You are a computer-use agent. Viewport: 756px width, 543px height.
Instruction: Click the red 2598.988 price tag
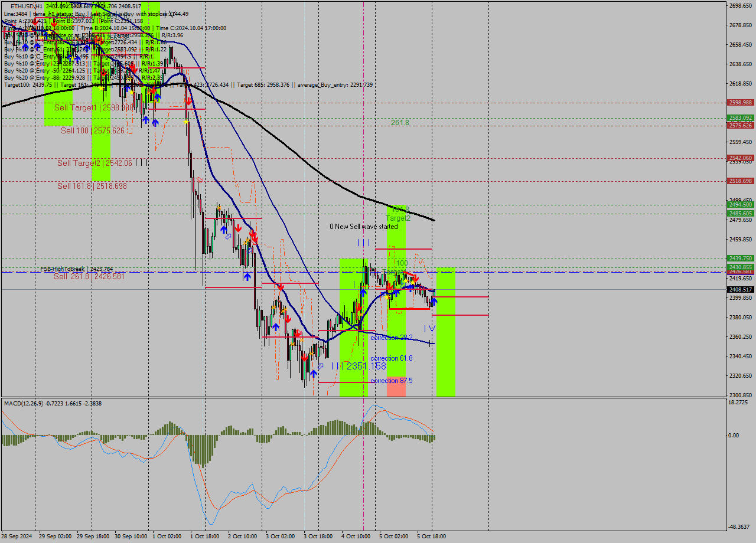tap(740, 103)
